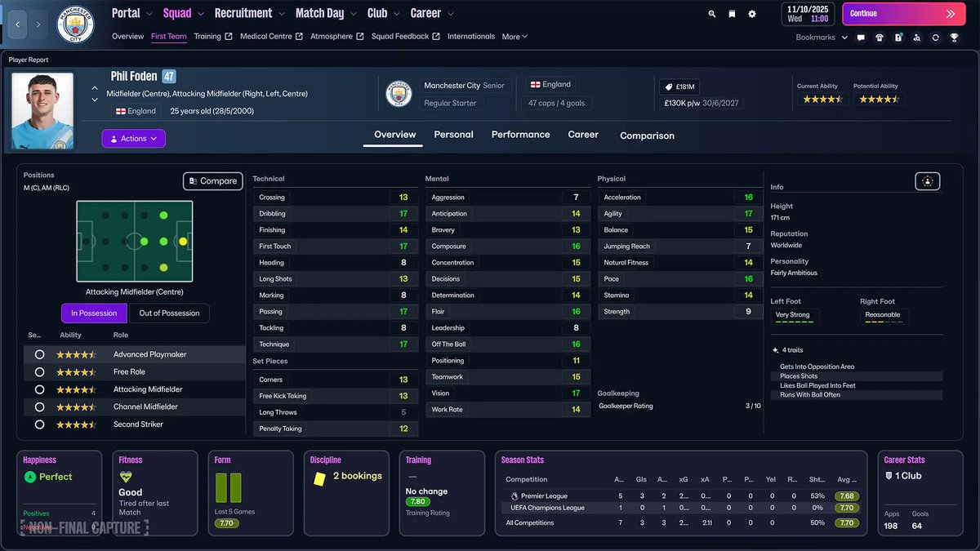Click Phil Foden's portrait photo
The width and height of the screenshot is (980, 551).
(42, 111)
